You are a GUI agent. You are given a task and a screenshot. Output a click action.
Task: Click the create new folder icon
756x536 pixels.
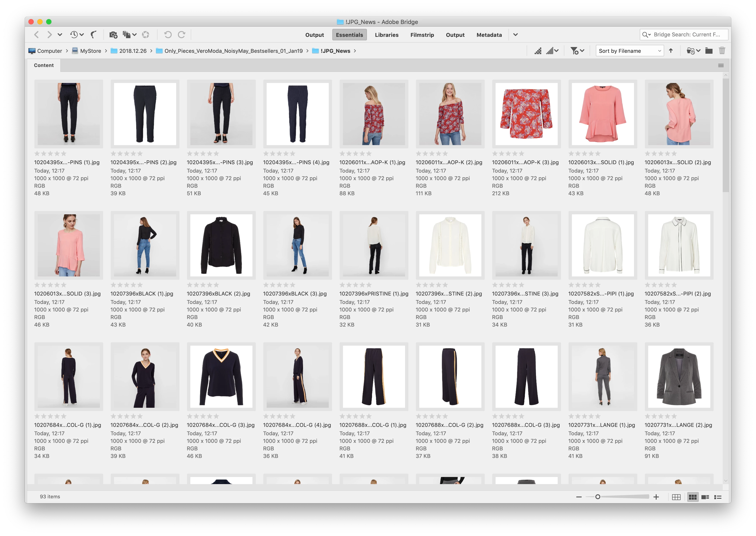(x=709, y=51)
